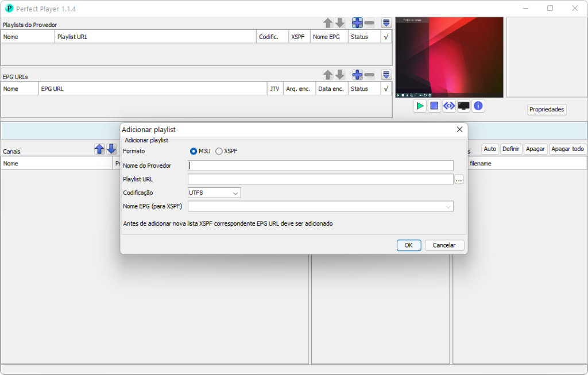
Task: Click the blue Stop icon next to Play
Action: tap(434, 106)
